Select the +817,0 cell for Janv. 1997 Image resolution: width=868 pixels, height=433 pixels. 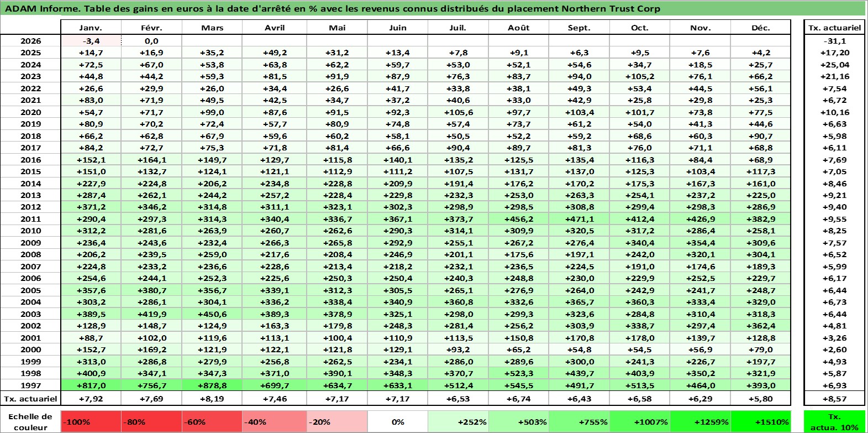click(91, 385)
